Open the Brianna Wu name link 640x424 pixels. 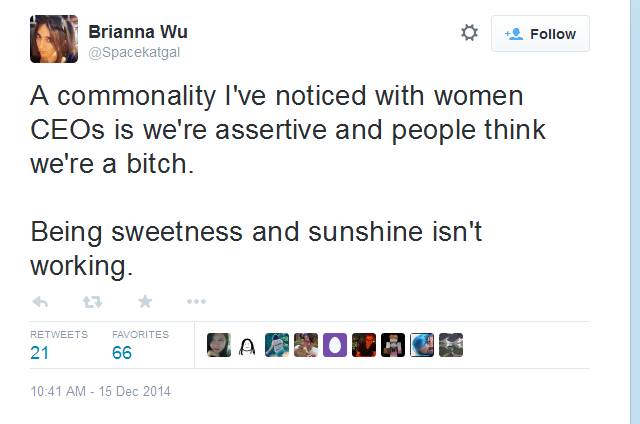coord(138,32)
